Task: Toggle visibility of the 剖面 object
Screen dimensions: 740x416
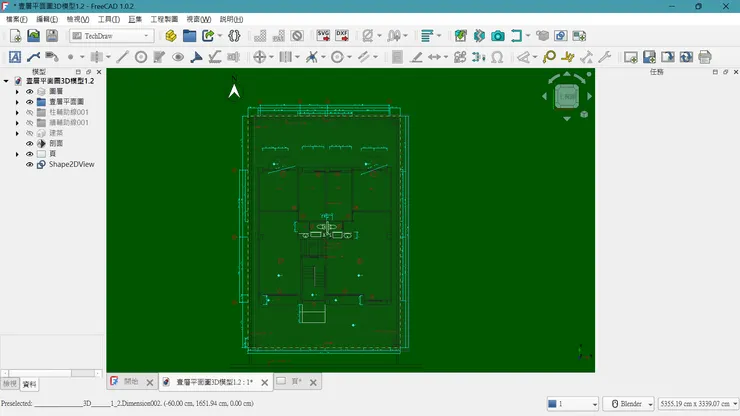Action: pos(29,144)
